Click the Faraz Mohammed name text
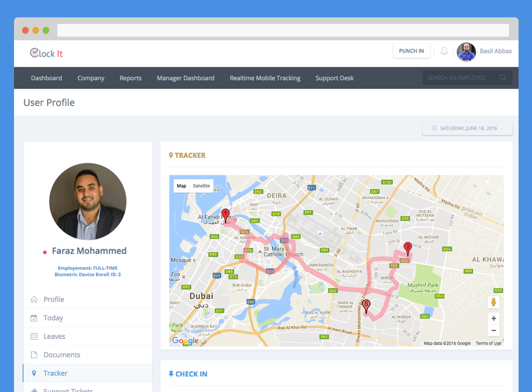The height and width of the screenshot is (392, 532). click(x=89, y=251)
